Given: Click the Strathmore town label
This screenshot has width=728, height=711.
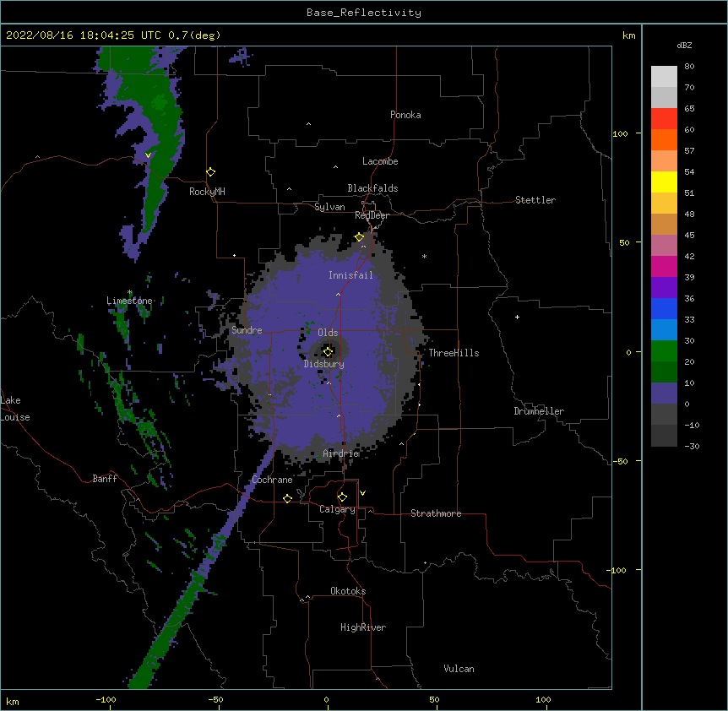Looking at the screenshot, I should click(436, 513).
